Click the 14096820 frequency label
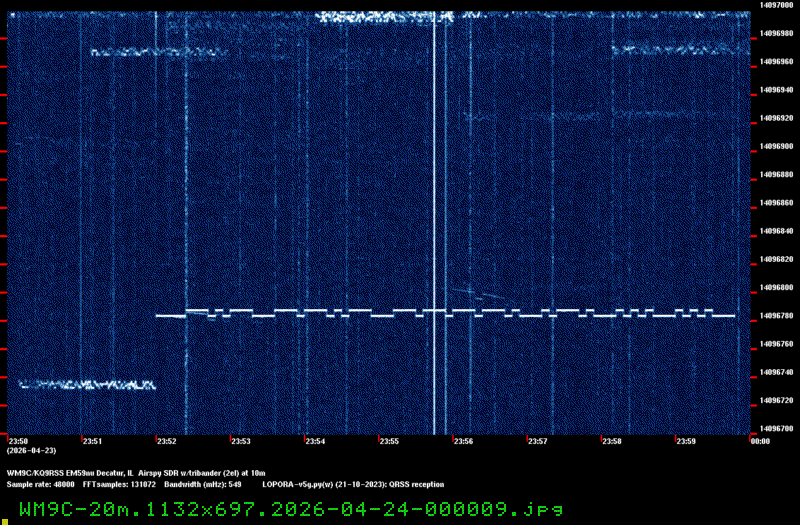 [776, 259]
